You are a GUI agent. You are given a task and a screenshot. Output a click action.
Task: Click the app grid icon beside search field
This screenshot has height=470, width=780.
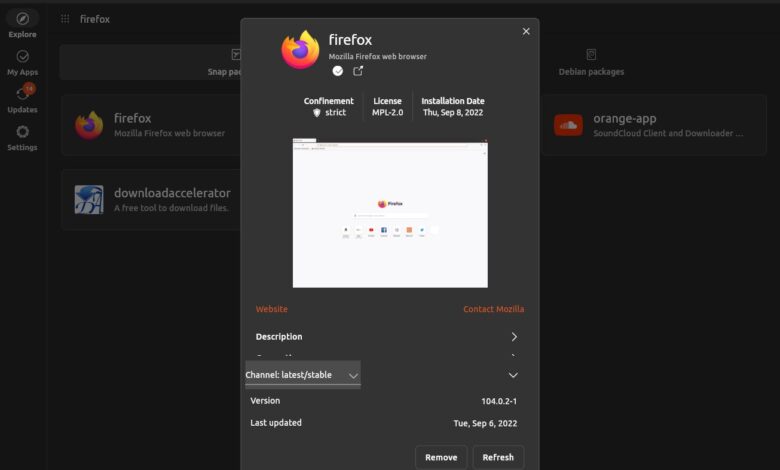click(65, 19)
